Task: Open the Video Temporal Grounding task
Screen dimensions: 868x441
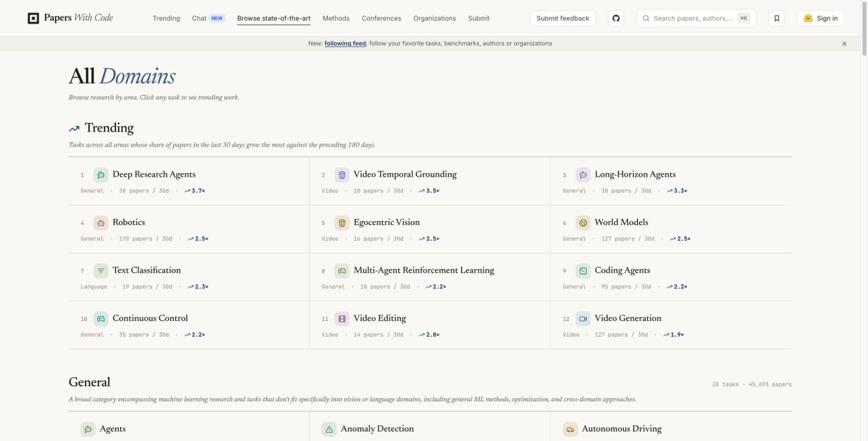Action: [405, 174]
